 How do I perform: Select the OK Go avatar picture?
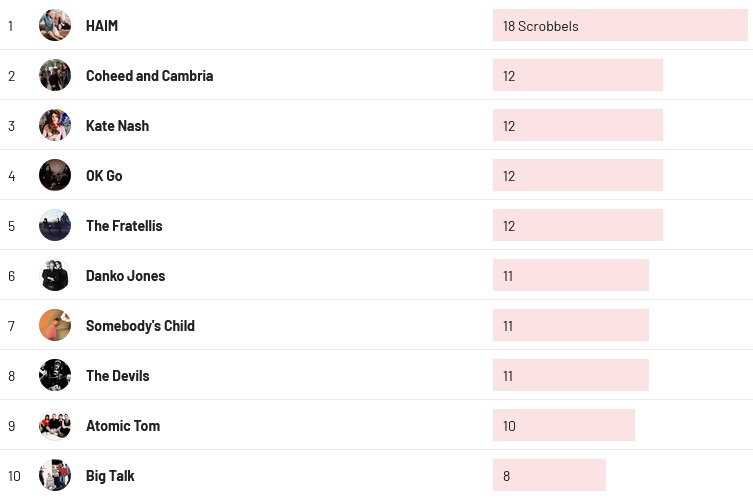(55, 175)
